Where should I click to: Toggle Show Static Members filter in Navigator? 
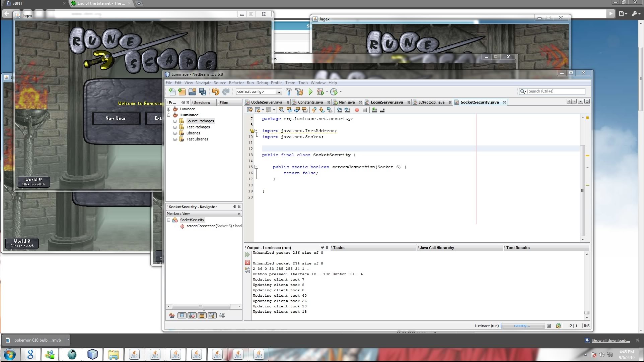pyautogui.click(x=192, y=315)
